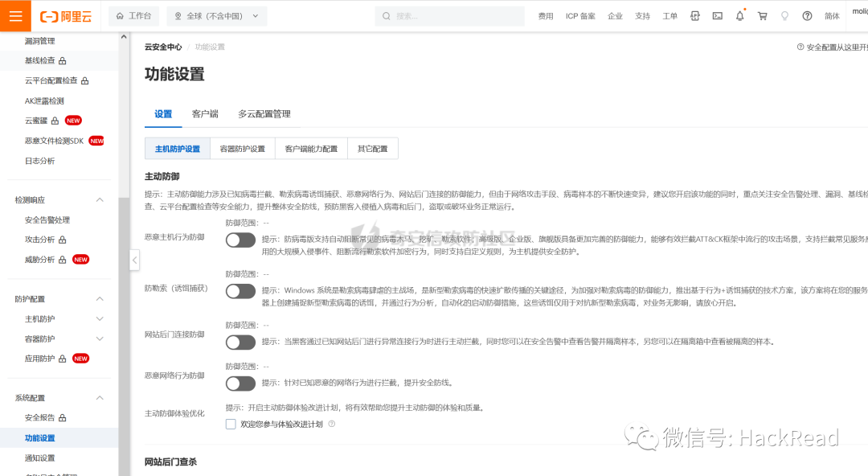Expand the 主机防护 submenu
The image size is (868, 476).
[x=100, y=319]
